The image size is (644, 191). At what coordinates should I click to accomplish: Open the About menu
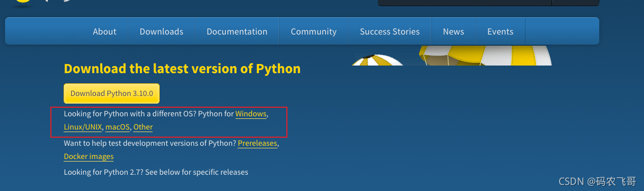pos(104,31)
